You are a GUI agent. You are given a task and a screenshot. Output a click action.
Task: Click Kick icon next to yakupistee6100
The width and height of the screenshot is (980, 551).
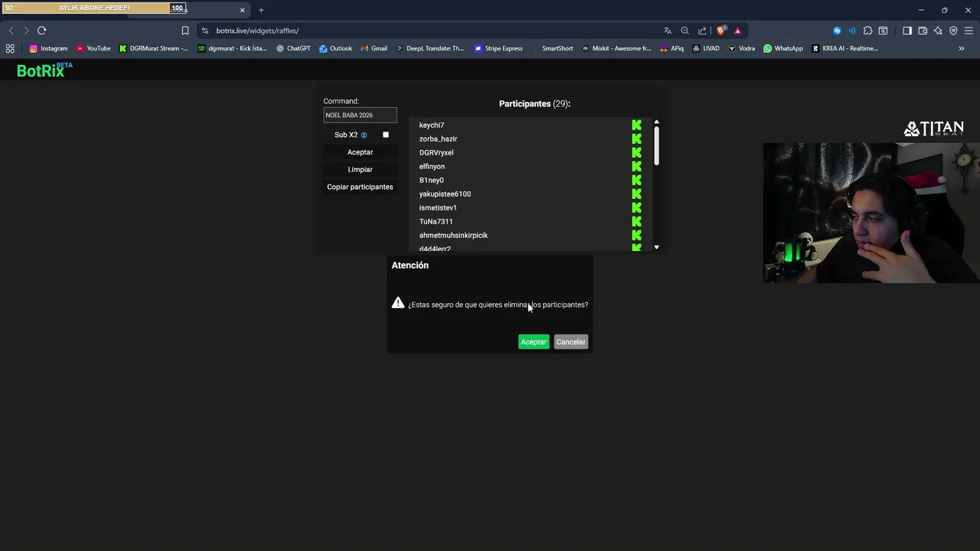636,194
